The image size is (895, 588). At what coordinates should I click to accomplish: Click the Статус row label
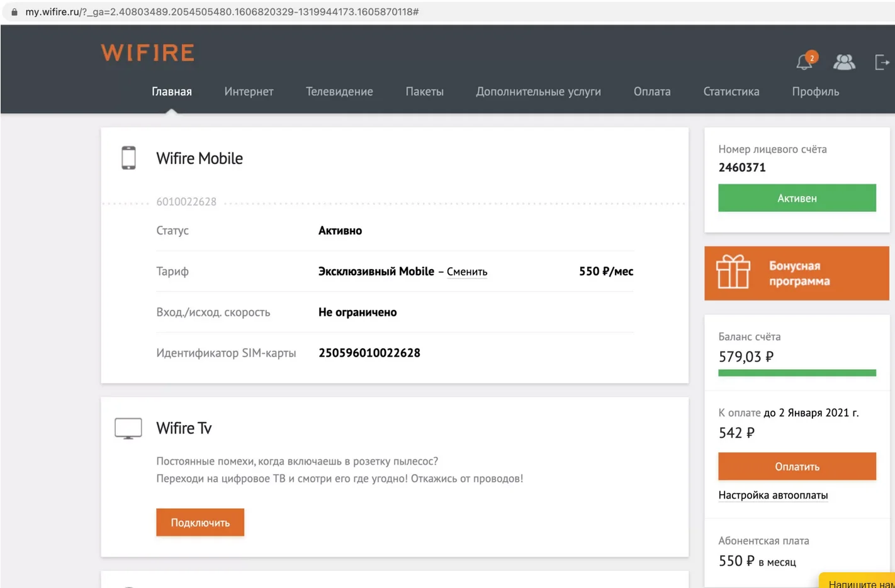point(172,230)
